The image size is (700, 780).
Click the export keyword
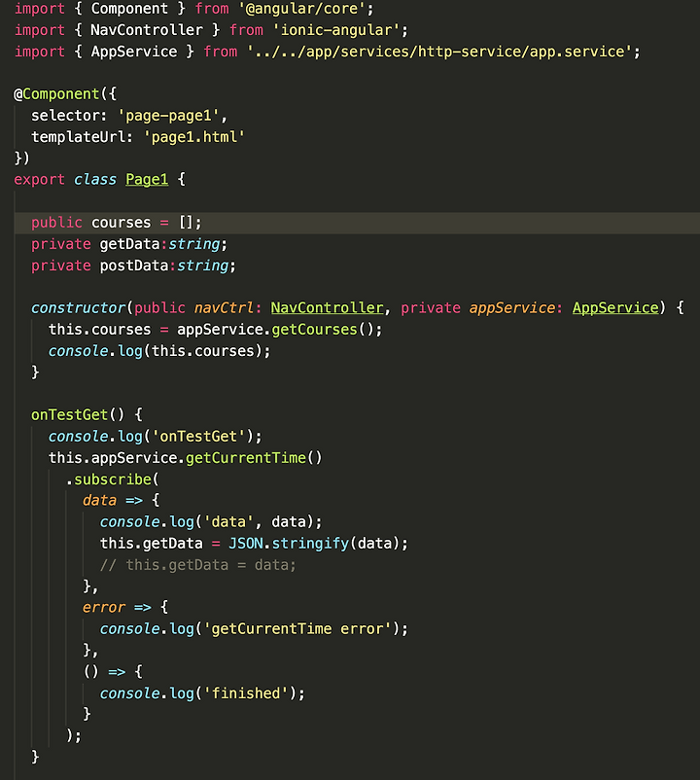click(39, 180)
